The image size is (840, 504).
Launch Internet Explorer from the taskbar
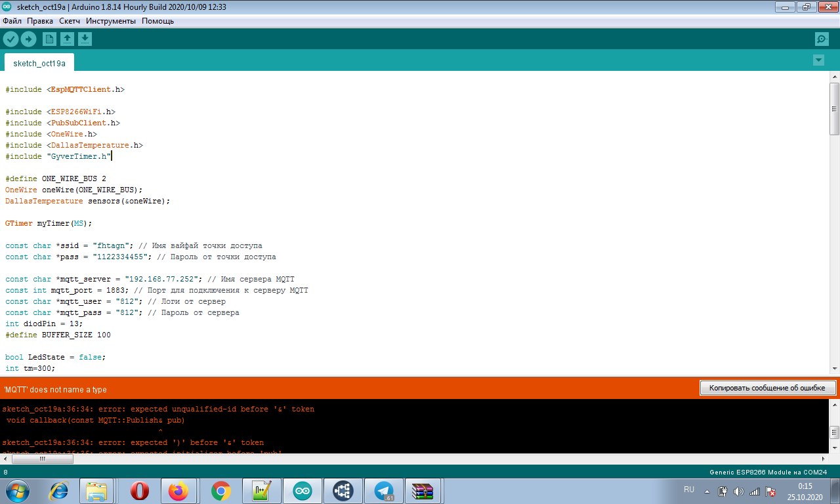(59, 491)
